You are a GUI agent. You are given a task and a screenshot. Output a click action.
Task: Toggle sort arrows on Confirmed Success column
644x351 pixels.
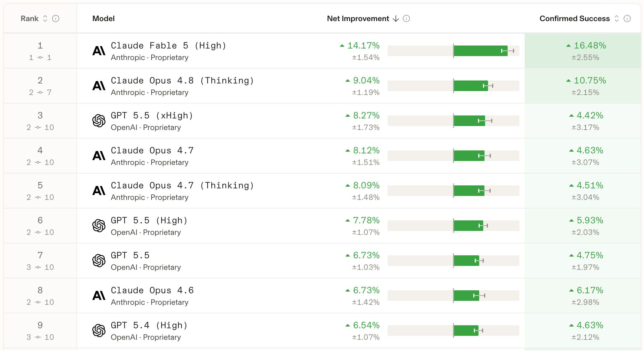pos(617,18)
